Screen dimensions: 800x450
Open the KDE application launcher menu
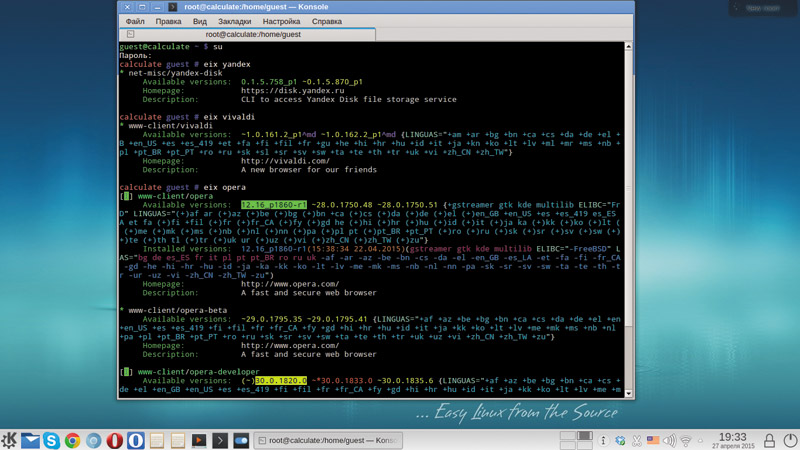(x=9, y=440)
